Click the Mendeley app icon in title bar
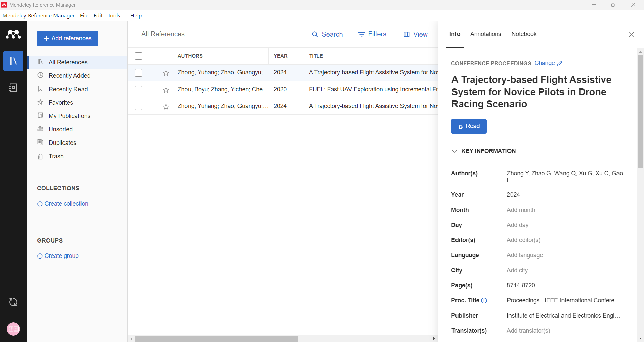This screenshot has height=342, width=644. (4, 5)
